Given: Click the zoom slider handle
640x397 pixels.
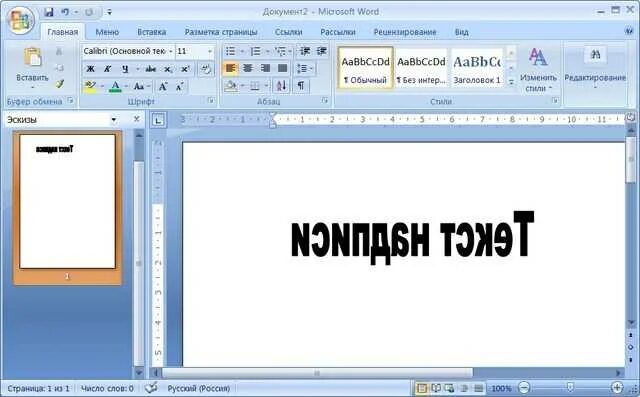Looking at the screenshot, I should [x=570, y=387].
